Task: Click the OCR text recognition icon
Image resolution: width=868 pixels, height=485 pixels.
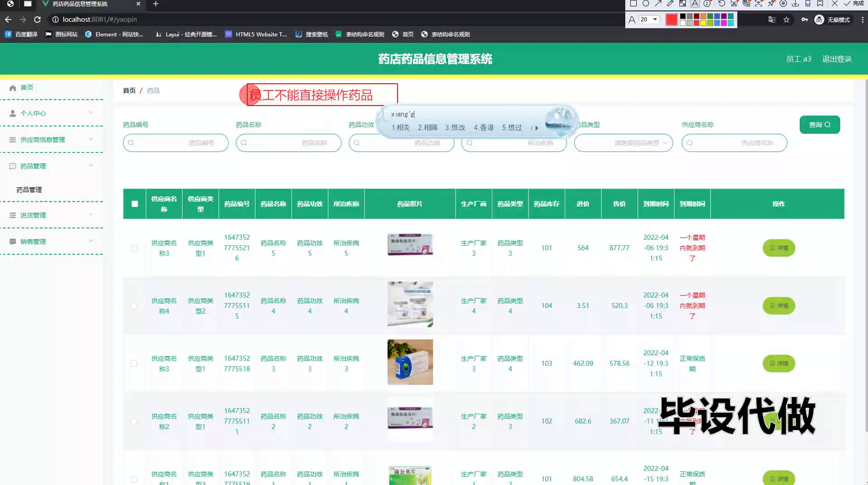Action: click(759, 4)
